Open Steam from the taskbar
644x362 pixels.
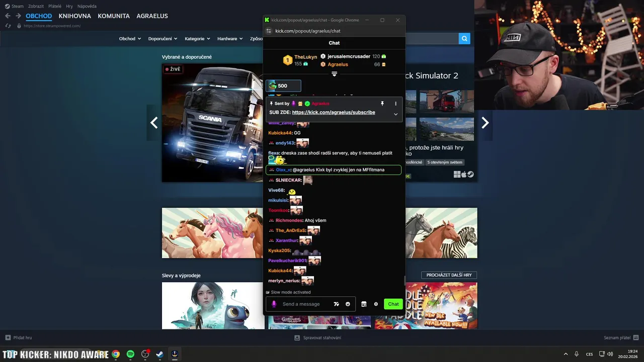(159, 354)
